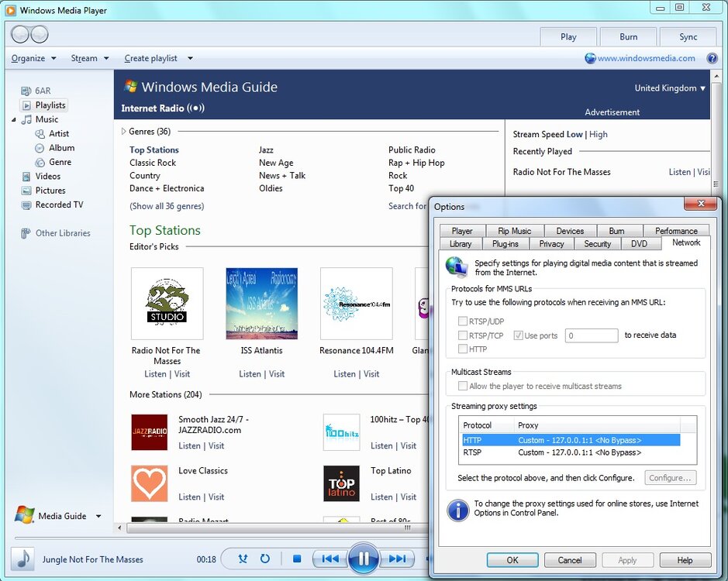Select the High stream speed link
Screen dimensions: 728x581
tap(599, 135)
